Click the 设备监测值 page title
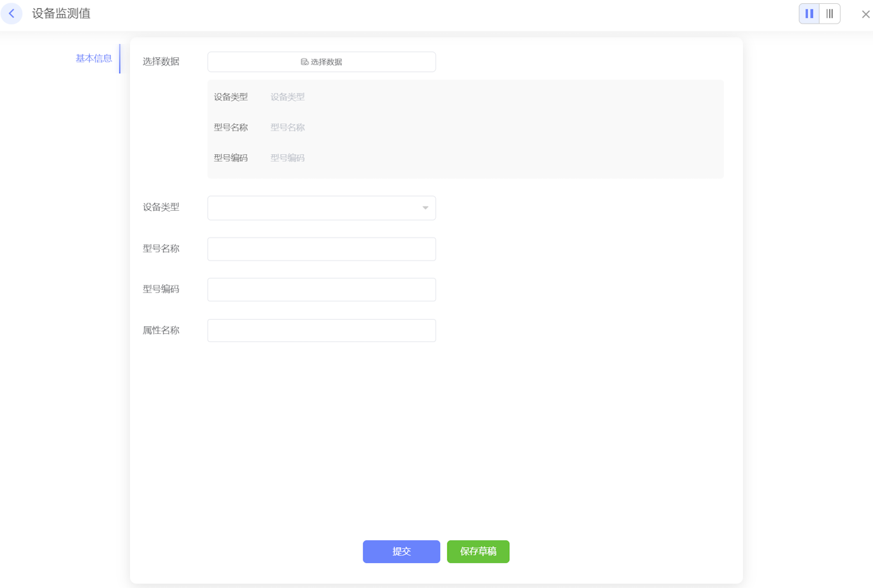Image resolution: width=873 pixels, height=588 pixels. tap(61, 13)
